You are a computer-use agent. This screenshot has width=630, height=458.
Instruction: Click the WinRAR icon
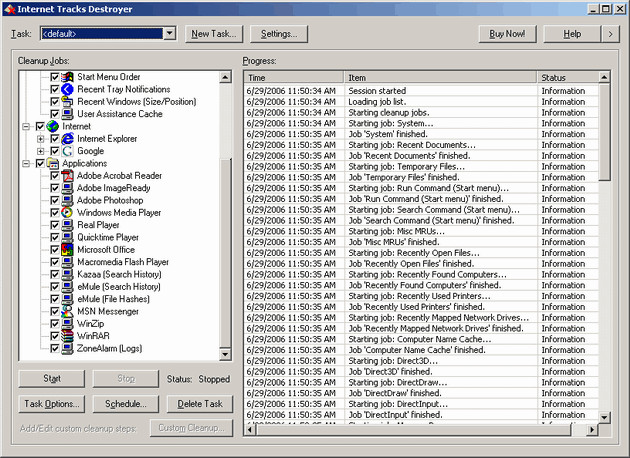[x=67, y=336]
